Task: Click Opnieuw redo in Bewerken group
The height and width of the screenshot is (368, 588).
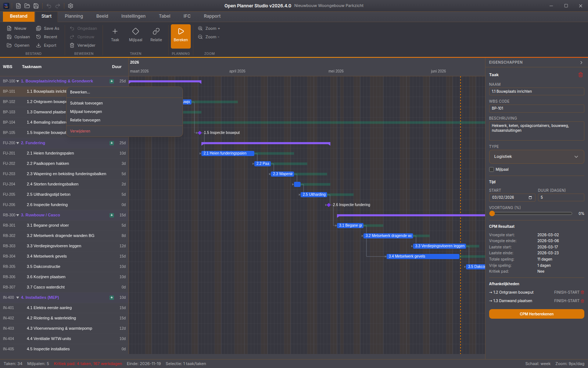Action: coord(82,37)
